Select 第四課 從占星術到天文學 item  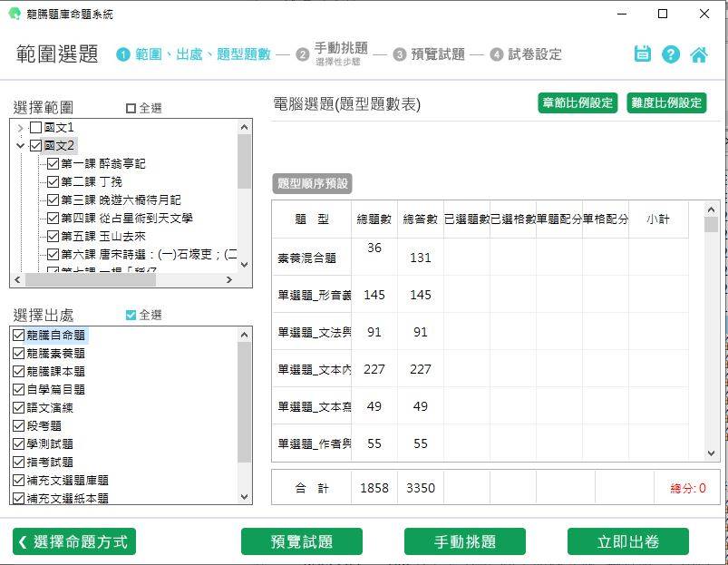126,218
